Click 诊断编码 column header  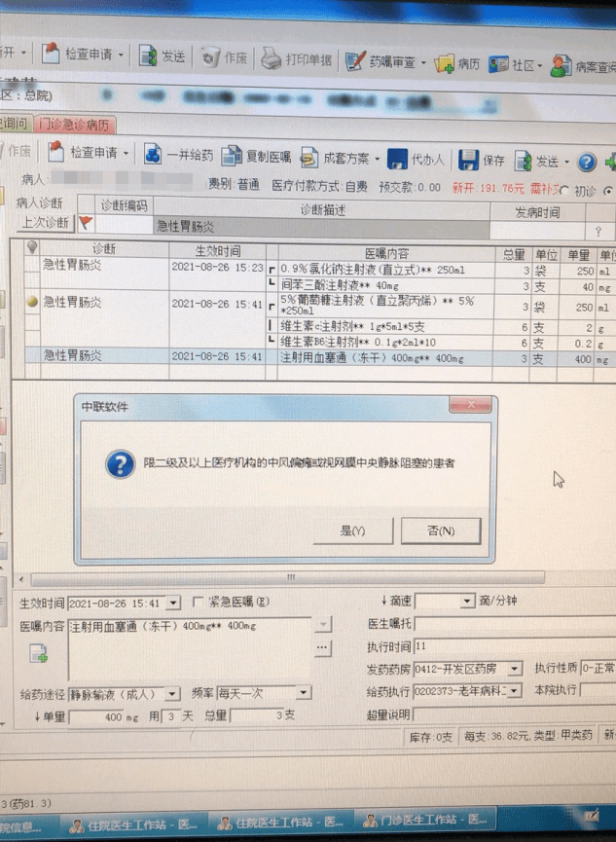click(124, 205)
